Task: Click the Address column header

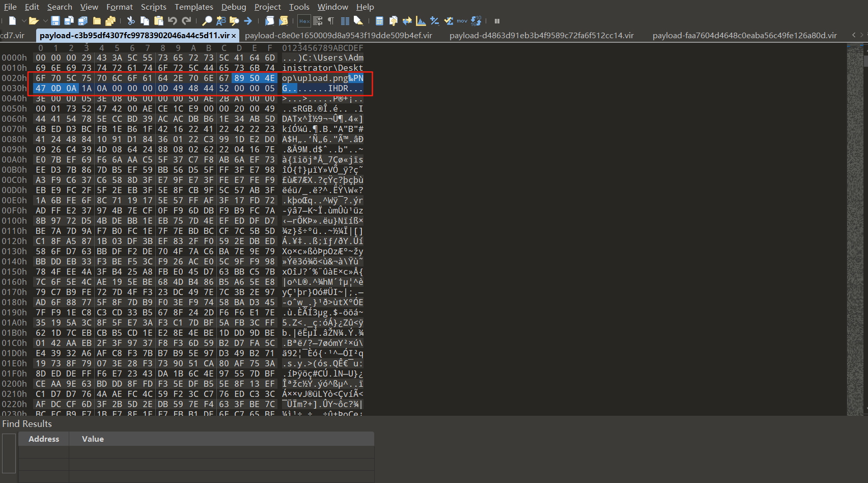Action: 44,439
